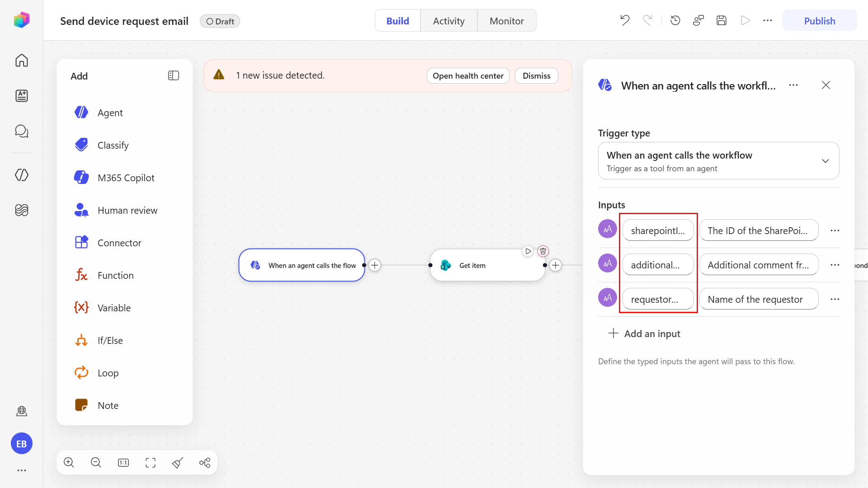Reset canvas zoom to 1:1
868x488 pixels.
tap(123, 462)
